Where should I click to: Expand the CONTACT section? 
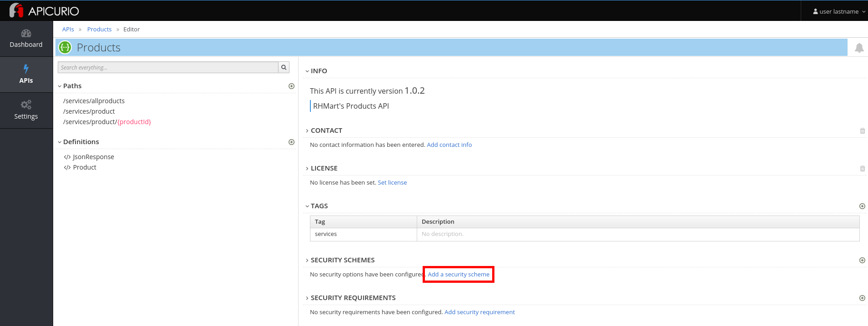(x=307, y=130)
